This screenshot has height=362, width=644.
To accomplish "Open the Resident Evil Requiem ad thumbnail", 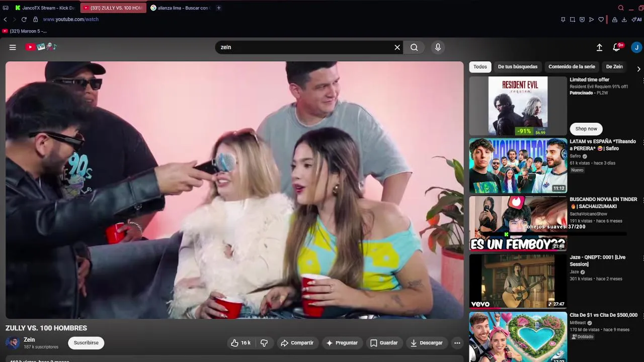I will pyautogui.click(x=518, y=106).
